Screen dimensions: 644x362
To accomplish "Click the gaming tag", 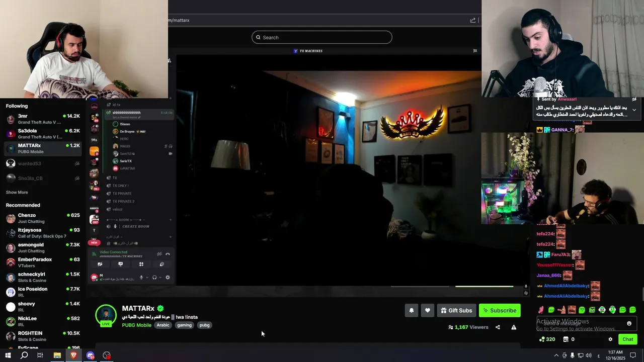I will [x=184, y=325].
